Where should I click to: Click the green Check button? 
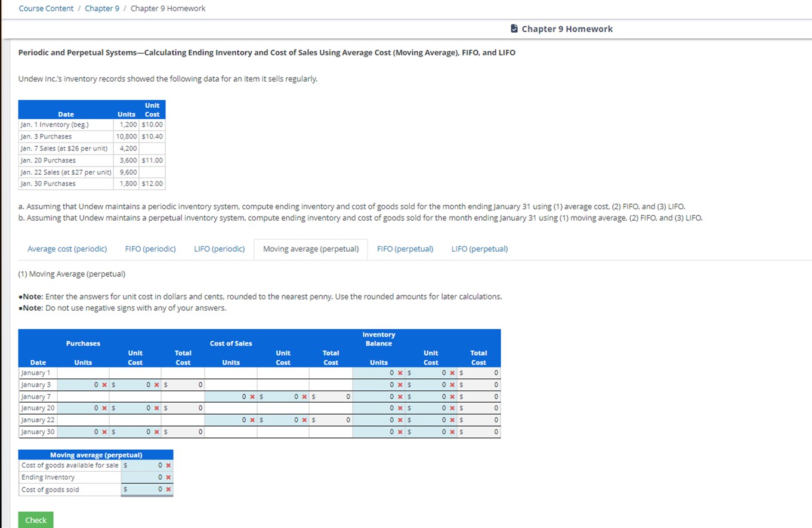click(x=36, y=520)
